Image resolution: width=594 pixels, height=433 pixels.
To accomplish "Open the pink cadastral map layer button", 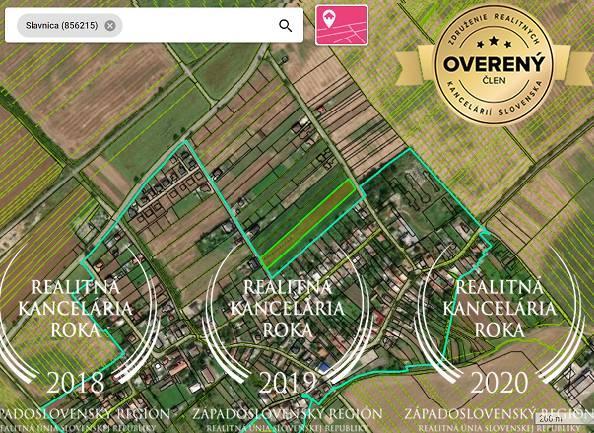I will pos(341,25).
